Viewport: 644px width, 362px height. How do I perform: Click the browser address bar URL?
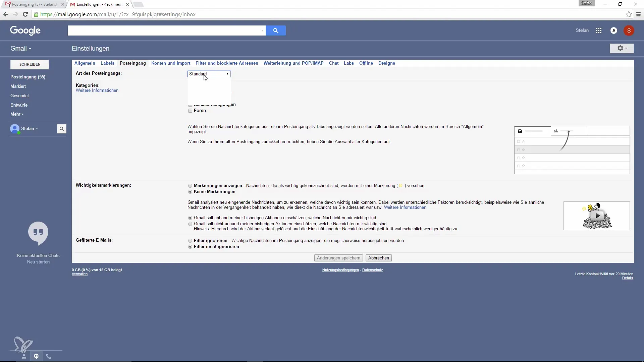pos(118,14)
